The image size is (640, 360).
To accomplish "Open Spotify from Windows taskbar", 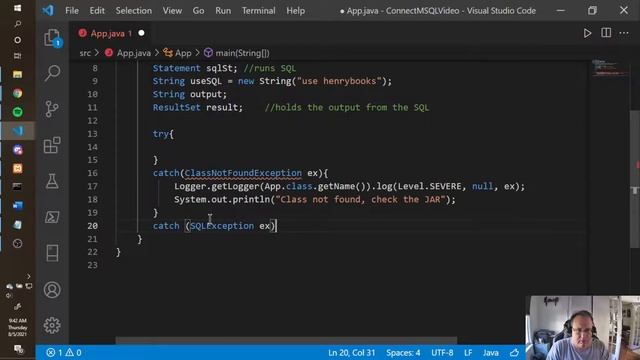I will [x=18, y=112].
